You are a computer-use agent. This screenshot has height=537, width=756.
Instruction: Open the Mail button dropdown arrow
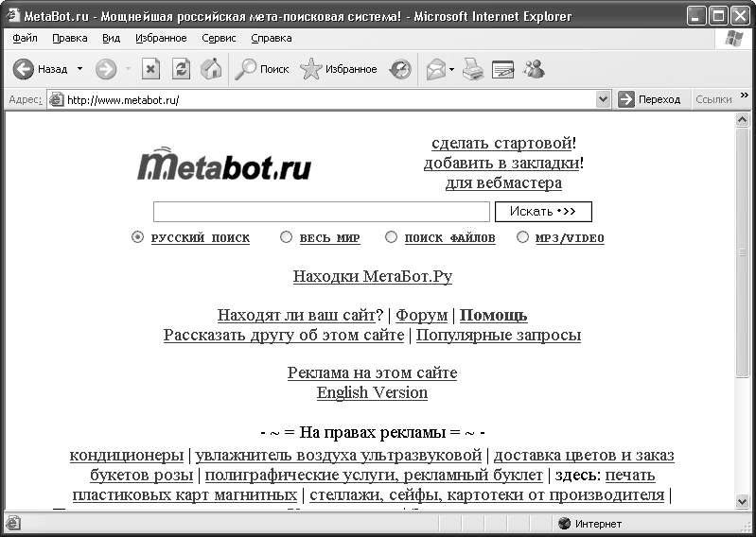click(451, 69)
